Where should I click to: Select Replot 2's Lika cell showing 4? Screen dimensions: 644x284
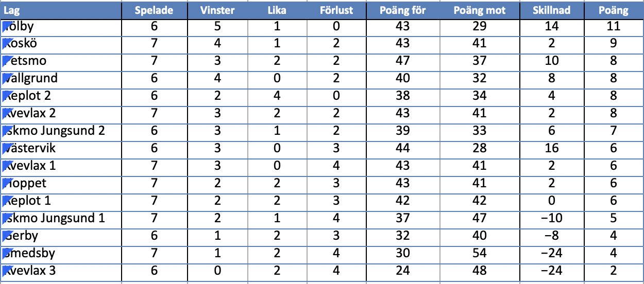277,96
